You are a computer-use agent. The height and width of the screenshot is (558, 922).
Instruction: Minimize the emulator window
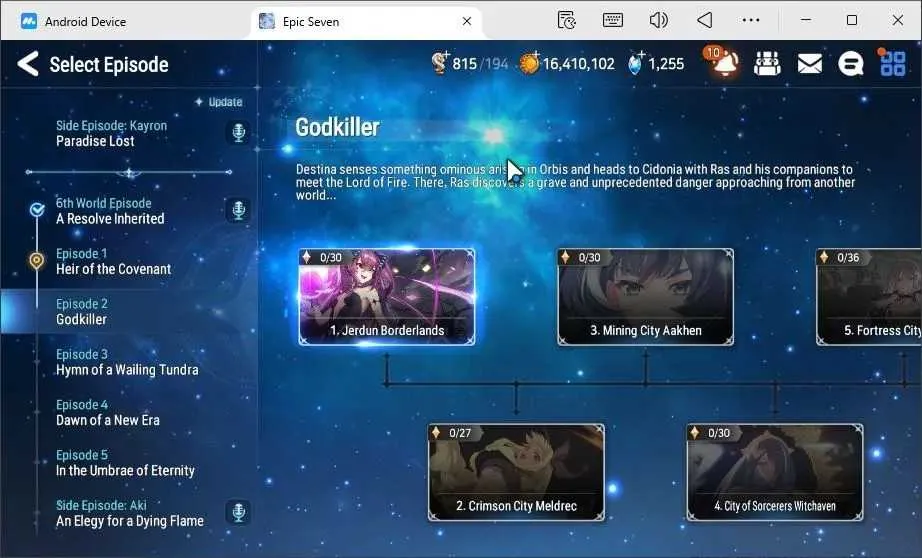click(806, 21)
